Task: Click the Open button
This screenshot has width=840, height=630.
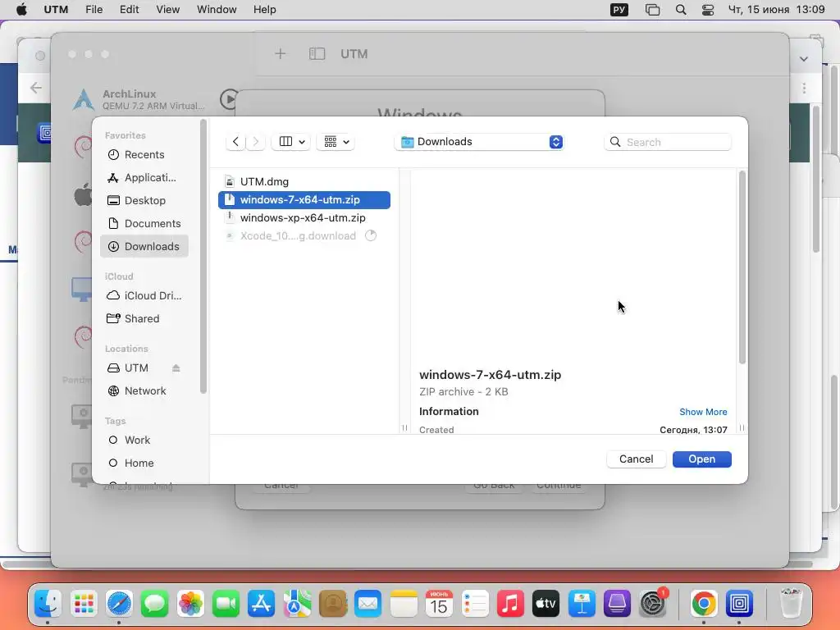Action: tap(702, 459)
